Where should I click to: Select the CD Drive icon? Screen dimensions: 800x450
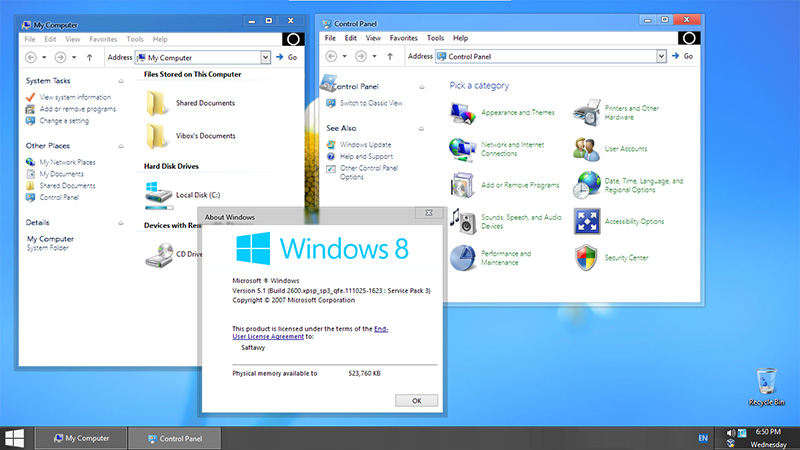pos(159,255)
